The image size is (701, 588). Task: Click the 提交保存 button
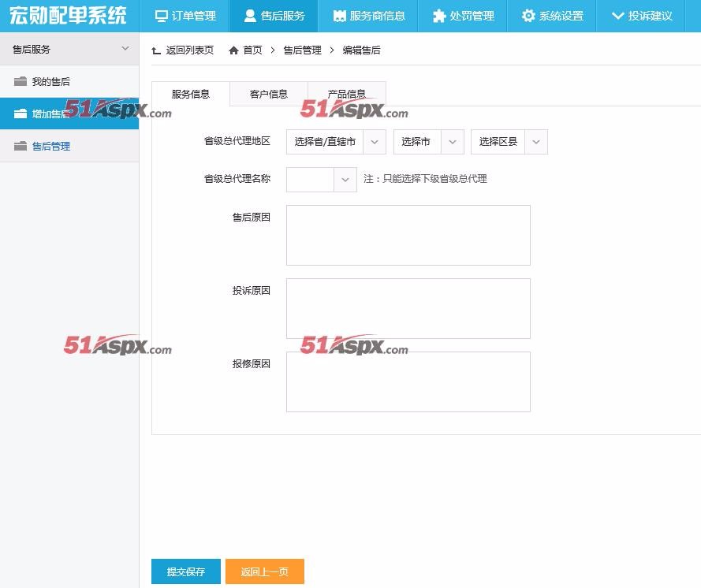pyautogui.click(x=185, y=572)
